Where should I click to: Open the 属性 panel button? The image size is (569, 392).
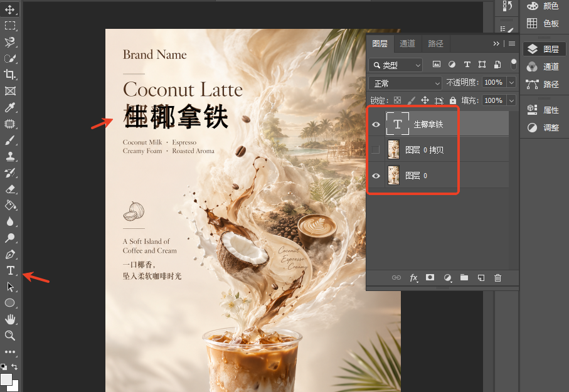544,110
